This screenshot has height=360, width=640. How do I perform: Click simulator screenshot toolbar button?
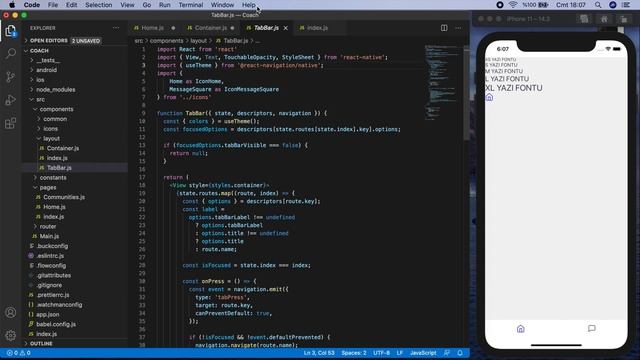tap(584, 19)
